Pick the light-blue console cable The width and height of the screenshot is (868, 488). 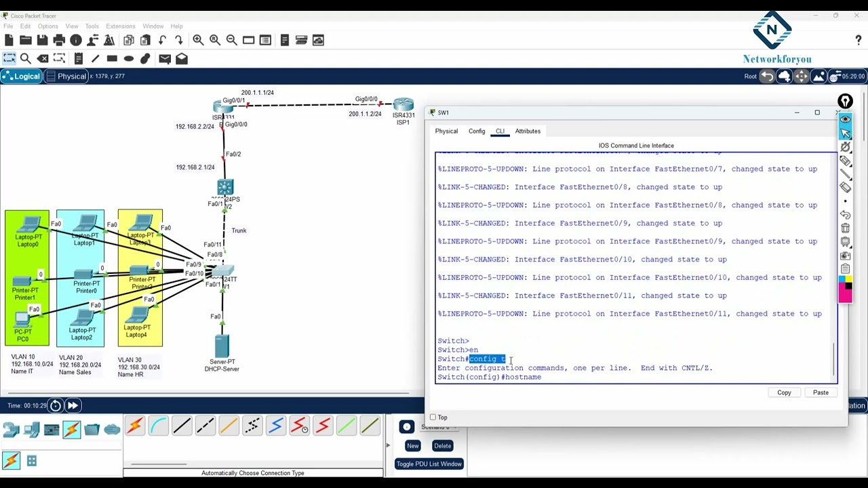pos(158,426)
